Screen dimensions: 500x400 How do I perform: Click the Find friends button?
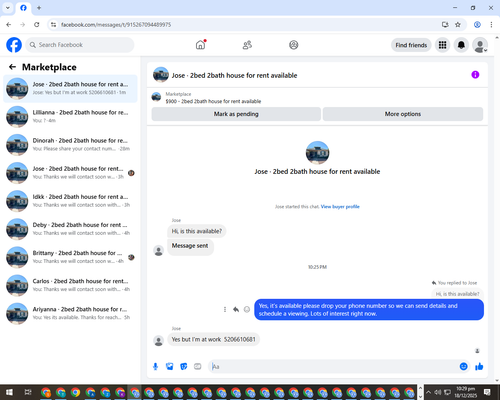pyautogui.click(x=411, y=45)
